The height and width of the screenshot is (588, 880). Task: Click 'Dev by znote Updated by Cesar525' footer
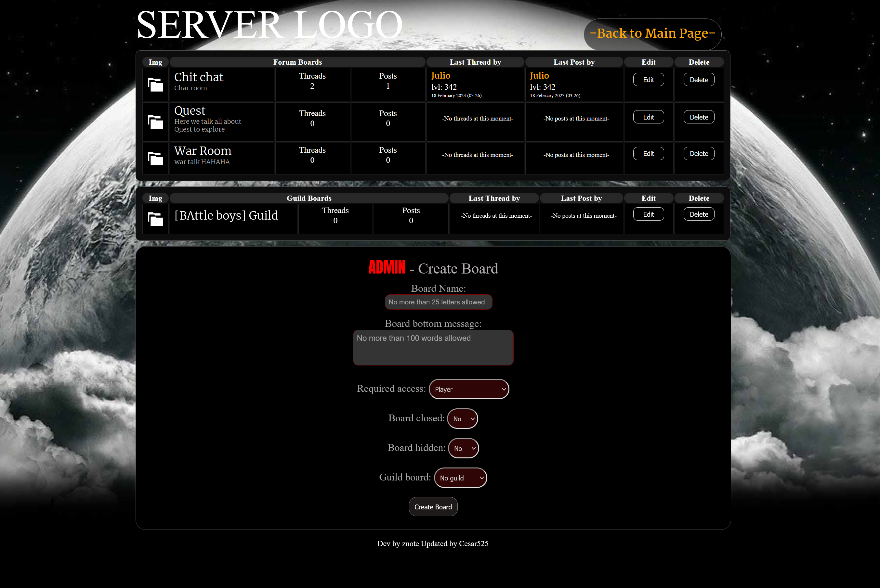(433, 543)
